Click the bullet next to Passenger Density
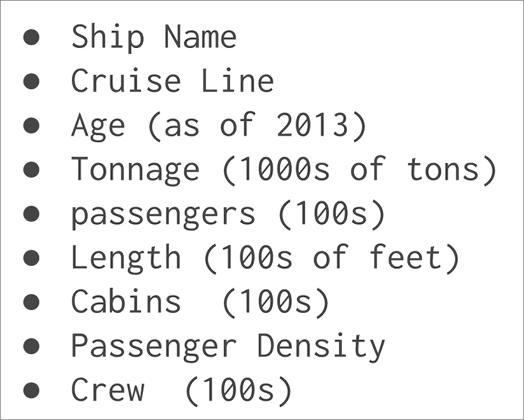The width and height of the screenshot is (524, 420). point(31,346)
